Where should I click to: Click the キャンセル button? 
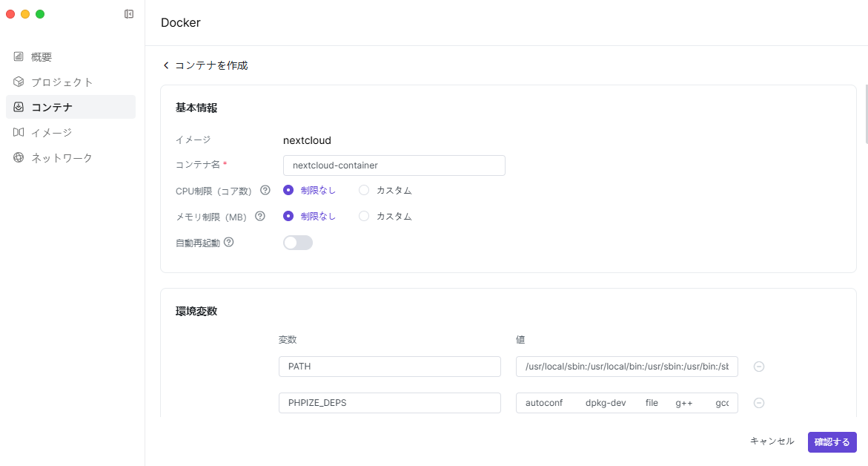click(772, 442)
